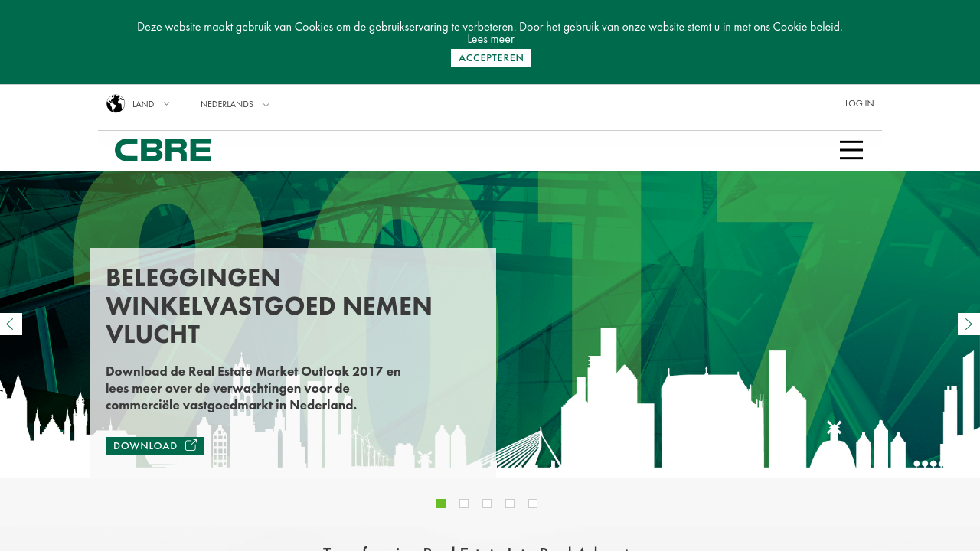Accept cookies with the ACCEPTEREN button
Screen dimensions: 980x551
pyautogui.click(x=491, y=58)
